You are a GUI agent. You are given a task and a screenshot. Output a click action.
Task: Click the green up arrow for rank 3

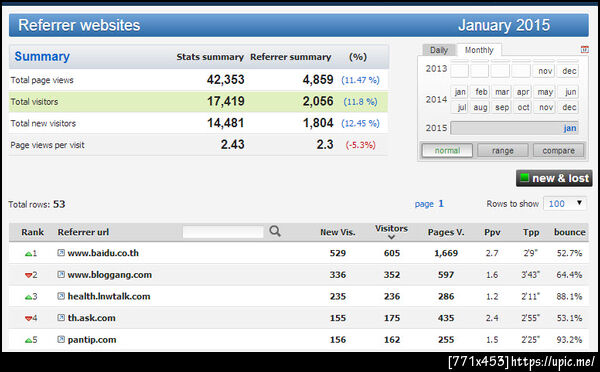(28, 297)
